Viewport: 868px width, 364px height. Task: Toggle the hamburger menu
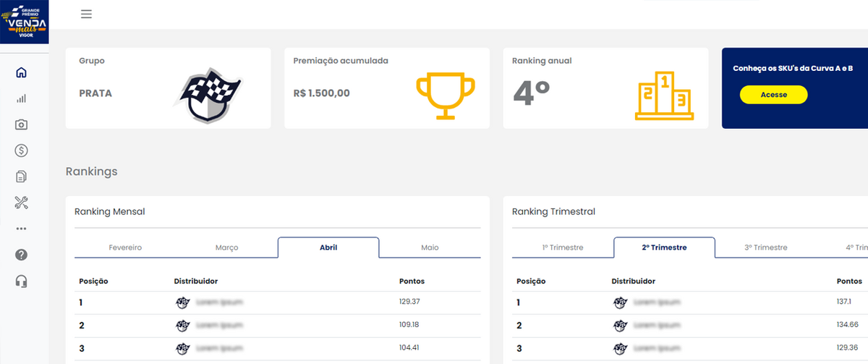click(x=87, y=14)
